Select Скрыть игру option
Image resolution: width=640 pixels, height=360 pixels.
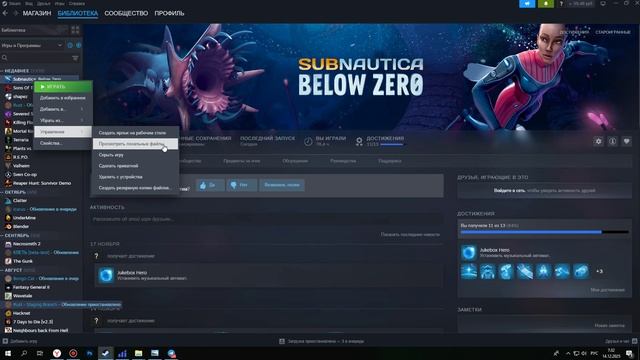(x=135, y=155)
